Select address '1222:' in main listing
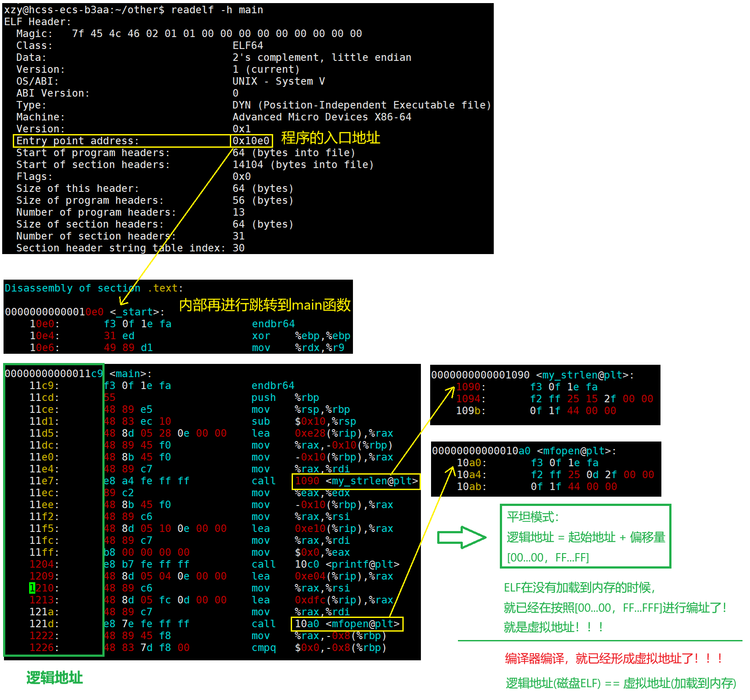 point(44,636)
